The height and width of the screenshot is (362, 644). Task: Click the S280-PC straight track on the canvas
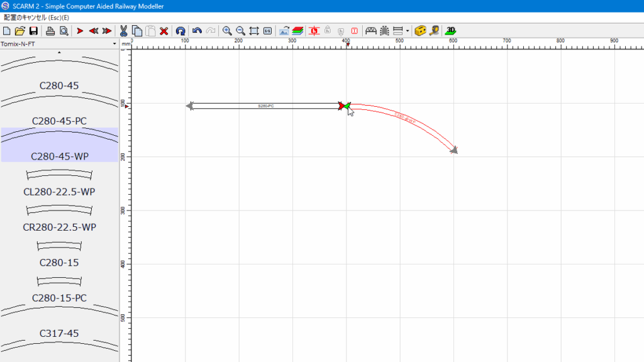(265, 106)
